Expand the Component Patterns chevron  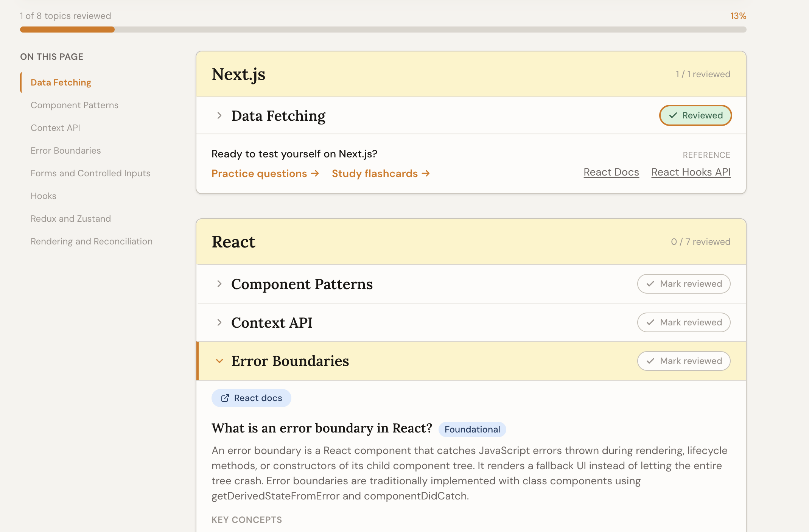pos(219,284)
